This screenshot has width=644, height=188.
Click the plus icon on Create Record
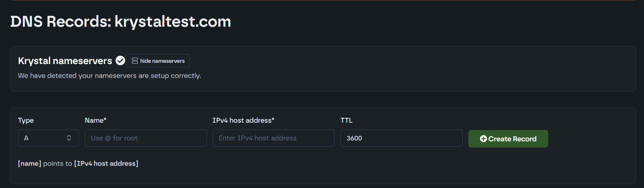(x=483, y=139)
